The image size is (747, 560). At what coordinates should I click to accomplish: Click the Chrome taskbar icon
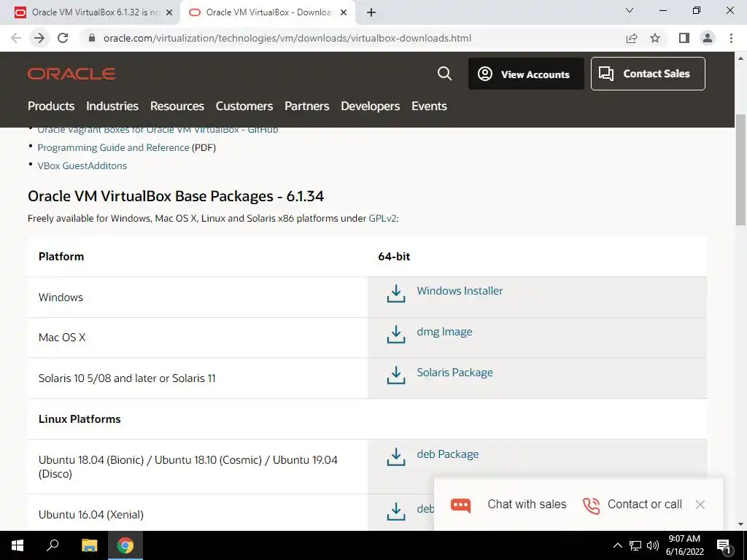click(125, 545)
